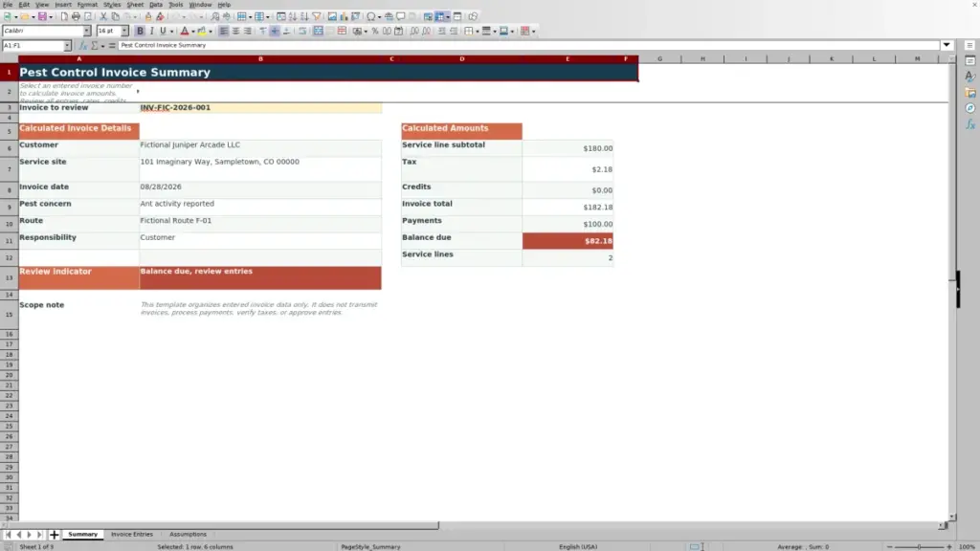Expand the Name Box dropdown

click(x=67, y=46)
